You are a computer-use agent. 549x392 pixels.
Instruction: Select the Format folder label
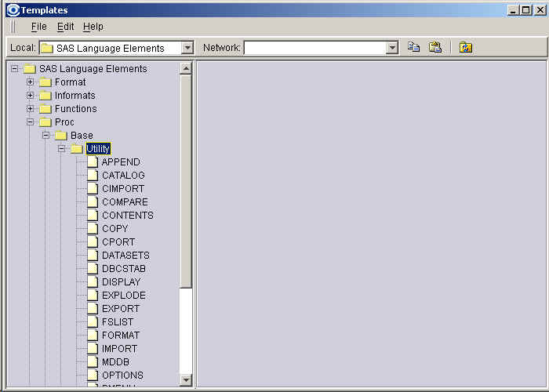point(70,82)
